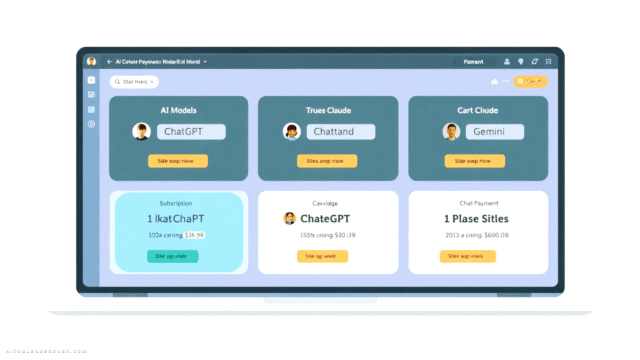The image size is (640, 360).
Task: Click the 'Trues Claude' card title
Action: 329,110
